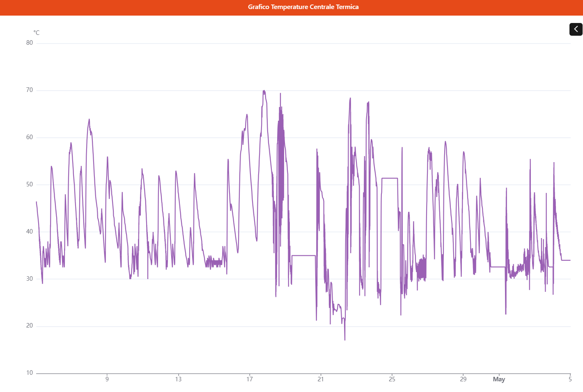
Task: Select the day 29 x-axis label
Action: 463,379
